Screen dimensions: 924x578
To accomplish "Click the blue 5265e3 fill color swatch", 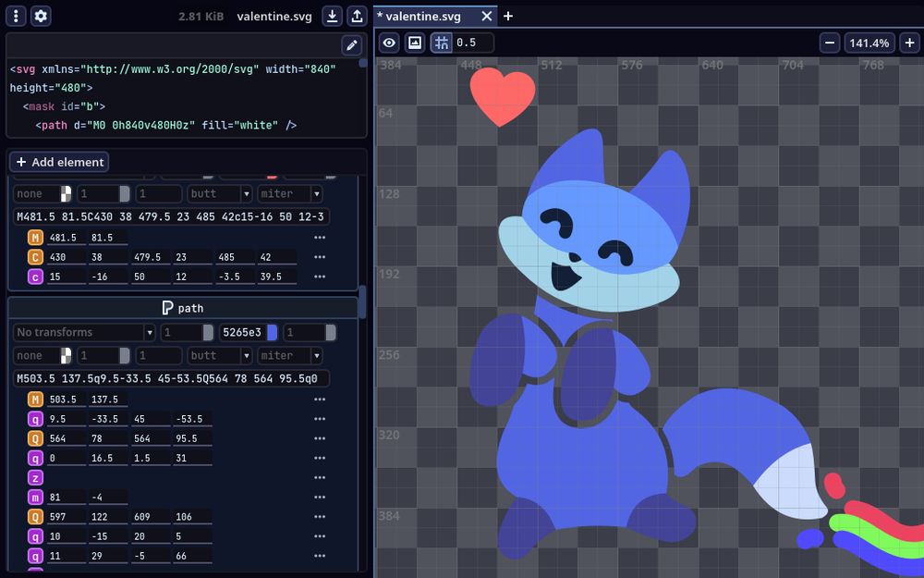I will pyautogui.click(x=272, y=332).
